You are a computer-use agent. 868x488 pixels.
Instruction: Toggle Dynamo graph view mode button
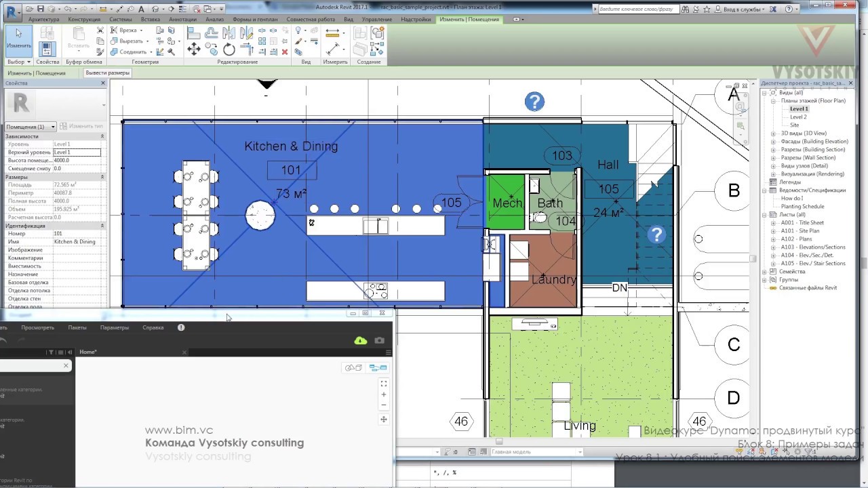[x=378, y=367]
